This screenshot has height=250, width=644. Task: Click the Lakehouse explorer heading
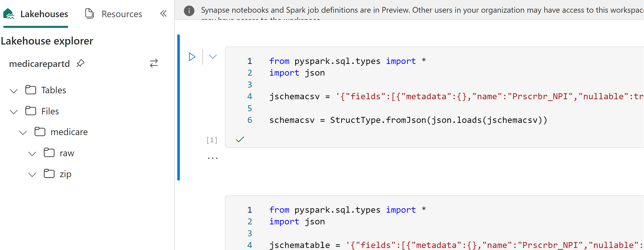pos(47,41)
